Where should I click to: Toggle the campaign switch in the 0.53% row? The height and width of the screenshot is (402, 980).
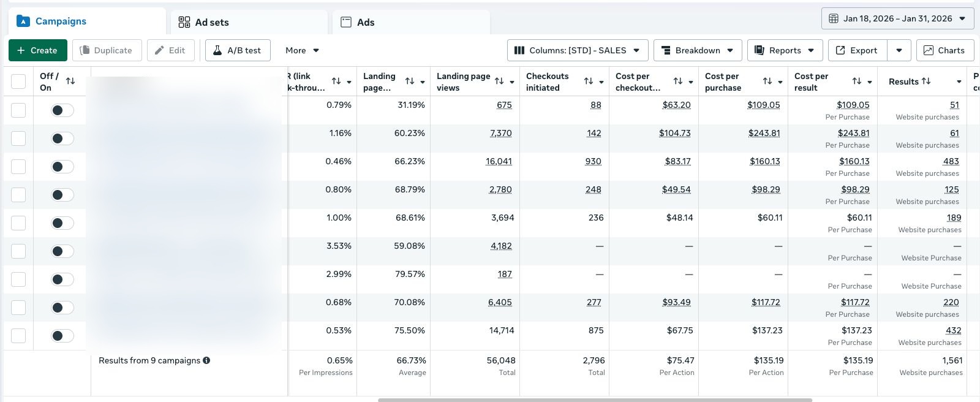coord(62,336)
